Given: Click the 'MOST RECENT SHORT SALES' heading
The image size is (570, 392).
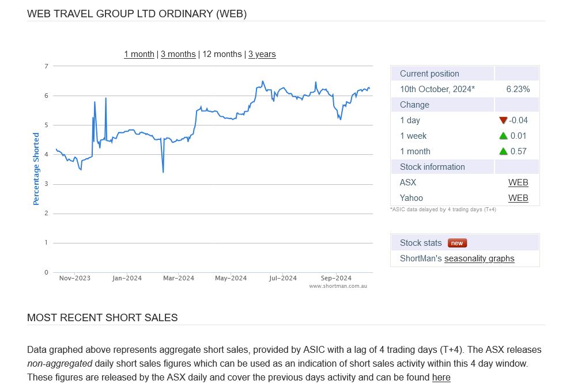Looking at the screenshot, I should point(102,318).
